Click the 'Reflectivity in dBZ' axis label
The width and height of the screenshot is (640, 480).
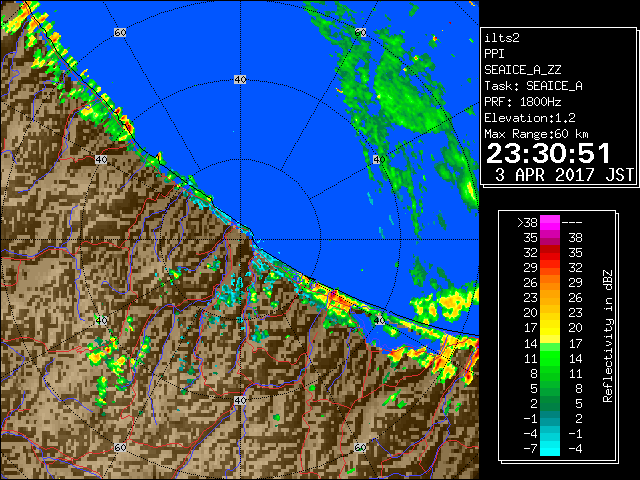tap(607, 336)
